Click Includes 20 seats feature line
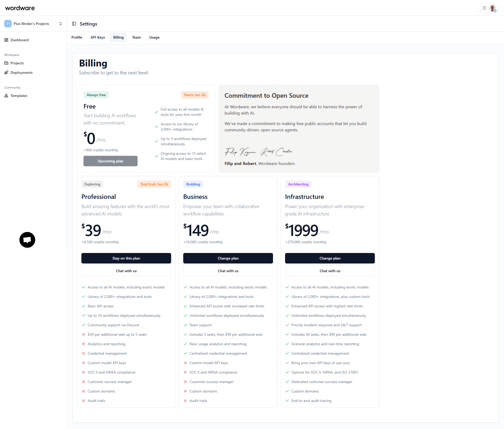Viewport: 504px width, 429px height. 329,334
